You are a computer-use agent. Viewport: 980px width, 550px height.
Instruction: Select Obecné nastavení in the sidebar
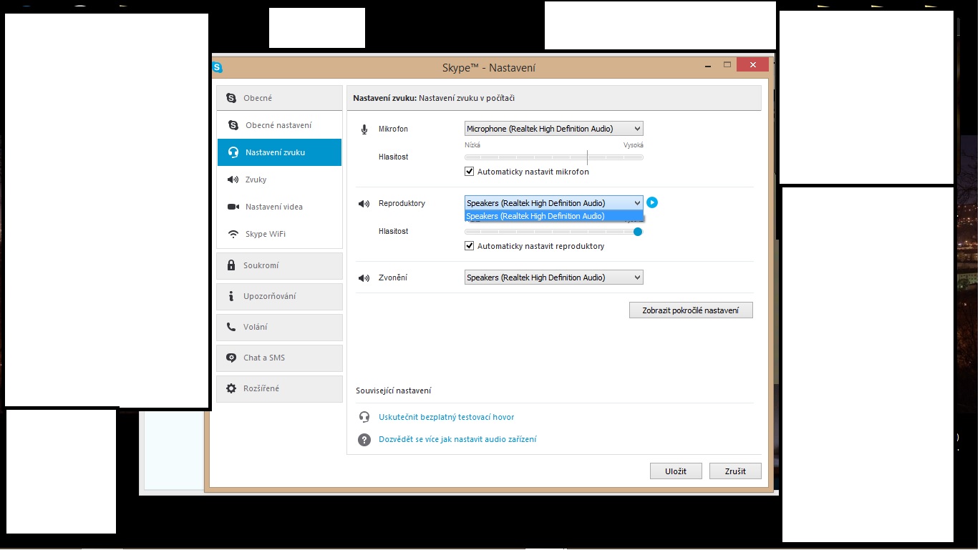280,125
